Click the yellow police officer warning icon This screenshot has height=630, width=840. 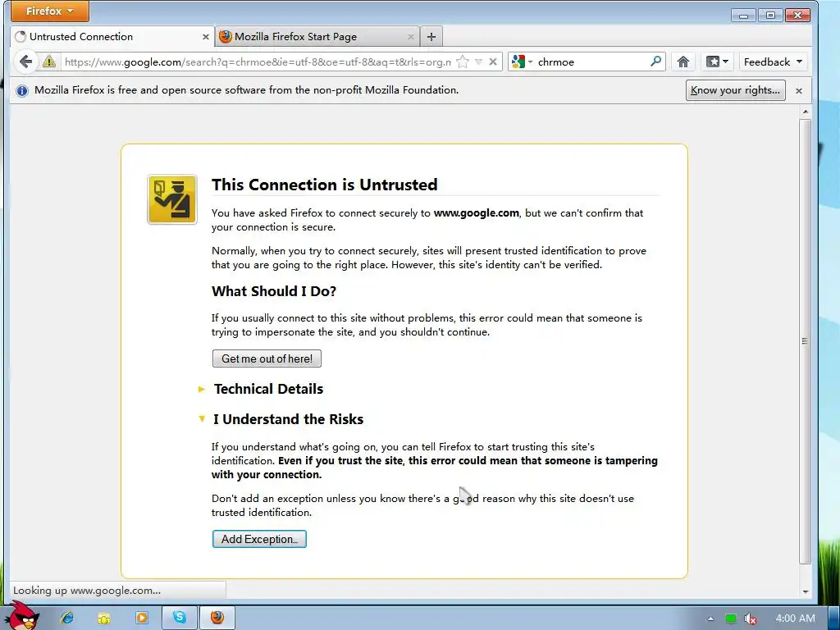pyautogui.click(x=172, y=199)
